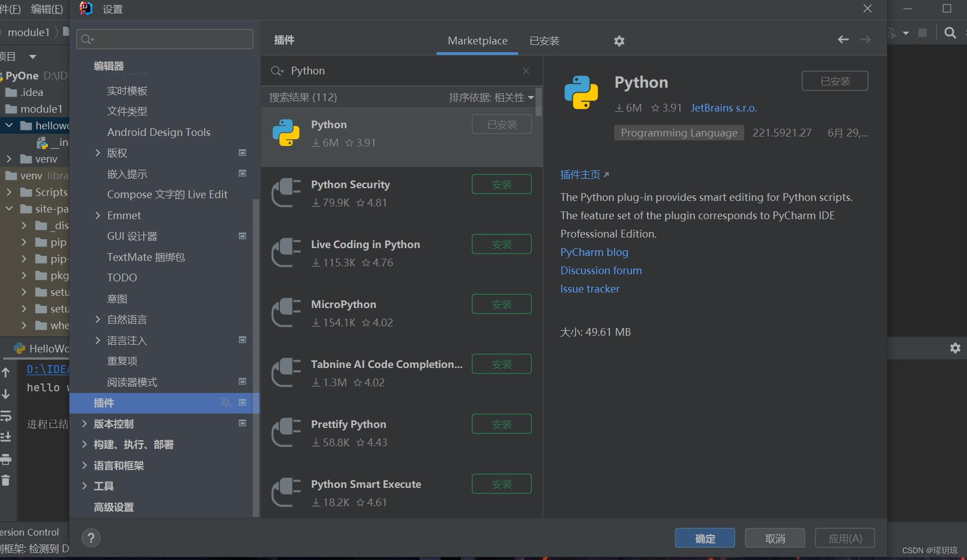Open the help question mark button
The image size is (967, 560).
[x=91, y=538]
